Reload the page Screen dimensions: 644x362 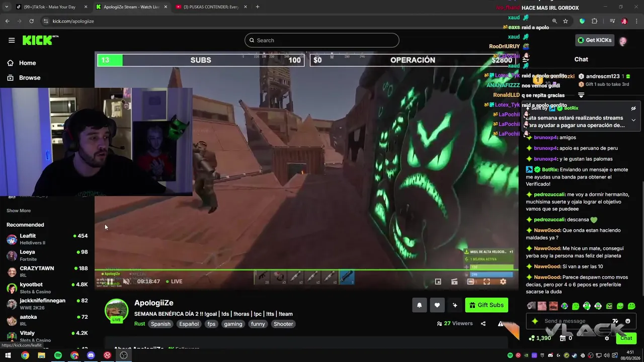point(31,21)
